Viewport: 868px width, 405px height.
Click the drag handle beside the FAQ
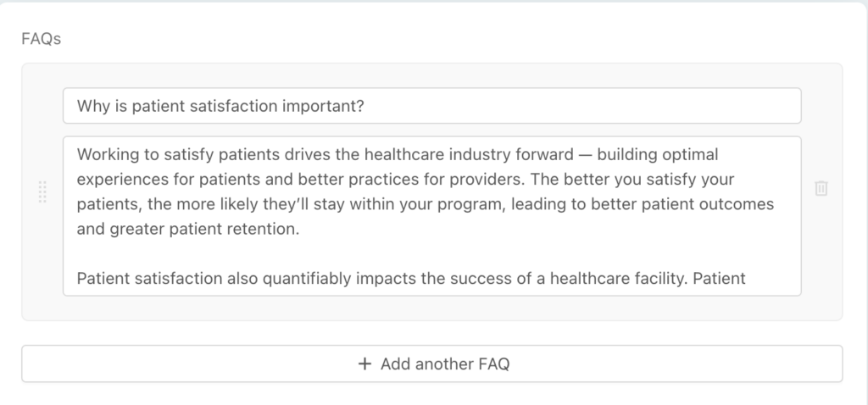pyautogui.click(x=42, y=191)
